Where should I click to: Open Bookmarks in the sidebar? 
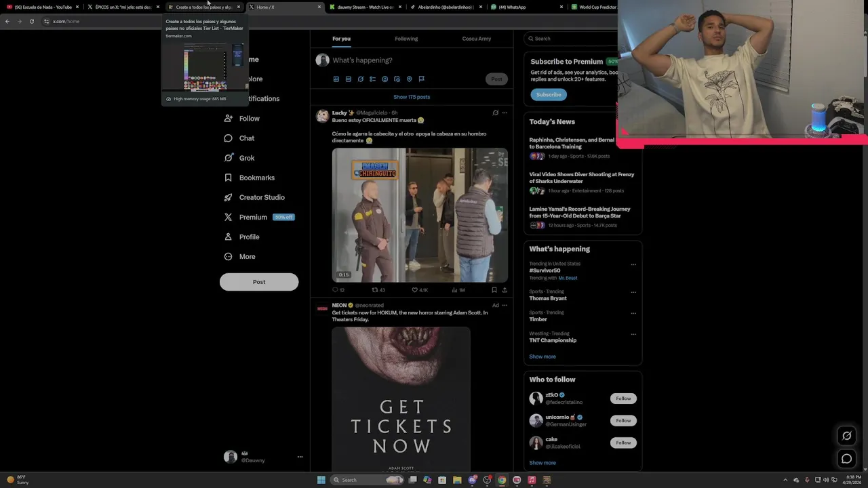(x=250, y=178)
